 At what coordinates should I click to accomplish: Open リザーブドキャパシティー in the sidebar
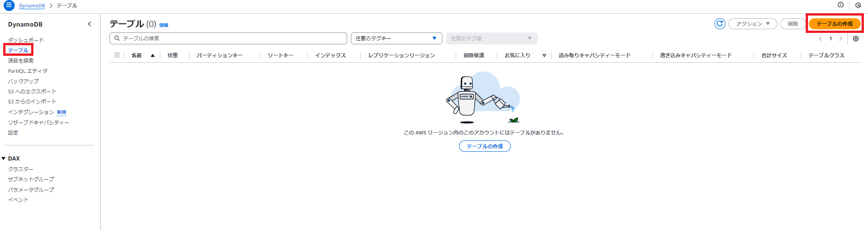point(38,123)
